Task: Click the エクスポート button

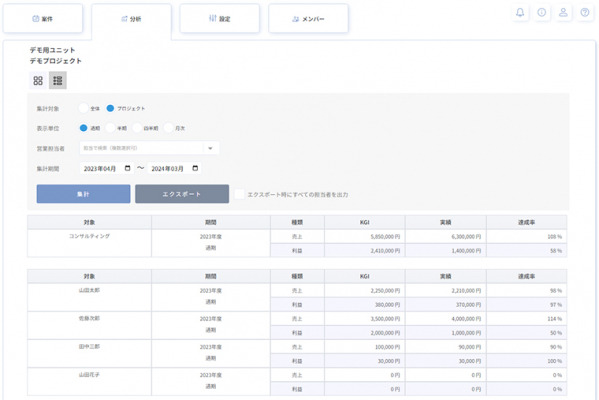Action: [x=182, y=194]
